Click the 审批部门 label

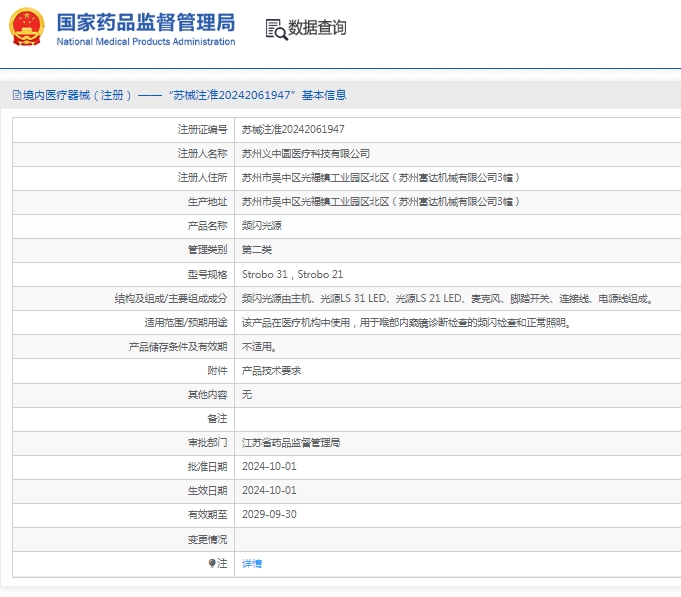click(208, 443)
